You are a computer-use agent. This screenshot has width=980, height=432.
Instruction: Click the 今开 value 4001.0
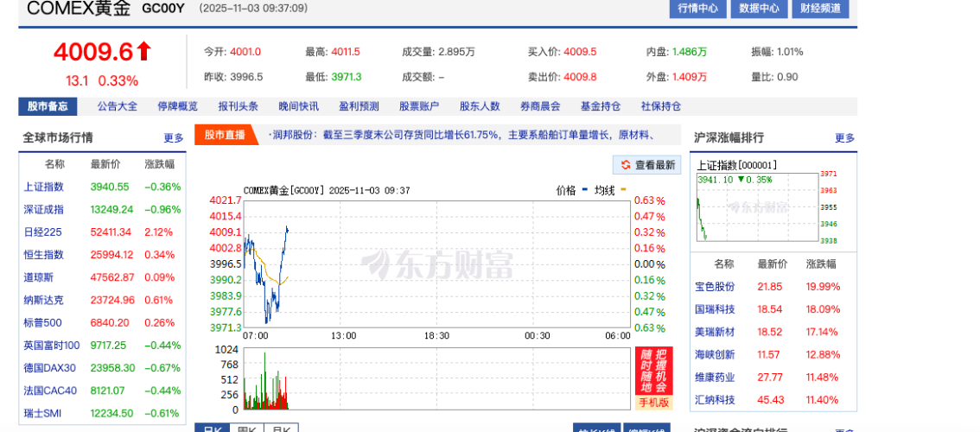click(245, 52)
